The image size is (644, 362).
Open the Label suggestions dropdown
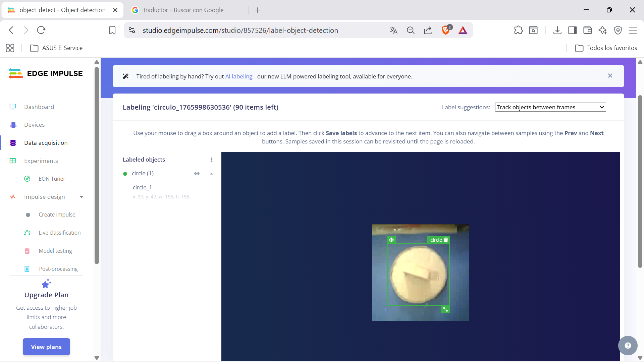[x=550, y=107]
